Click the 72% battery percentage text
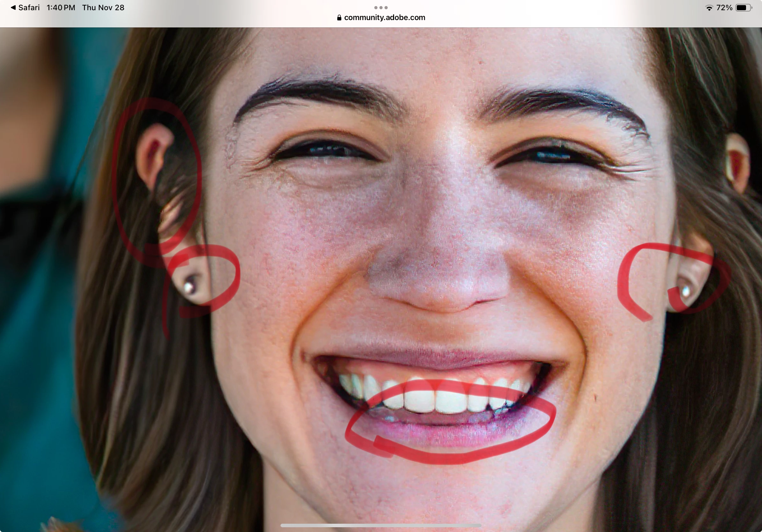The image size is (762, 532). click(724, 8)
